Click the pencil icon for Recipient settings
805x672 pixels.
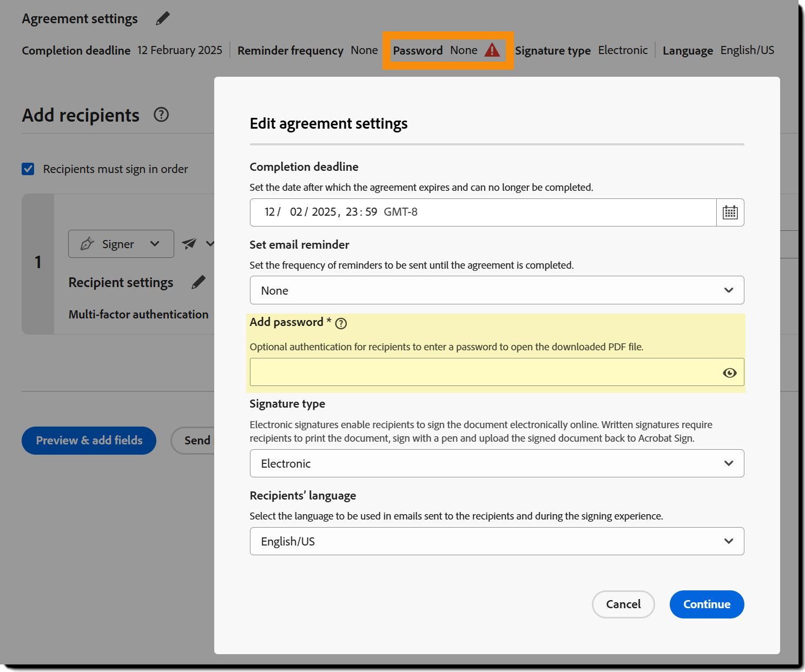(198, 282)
